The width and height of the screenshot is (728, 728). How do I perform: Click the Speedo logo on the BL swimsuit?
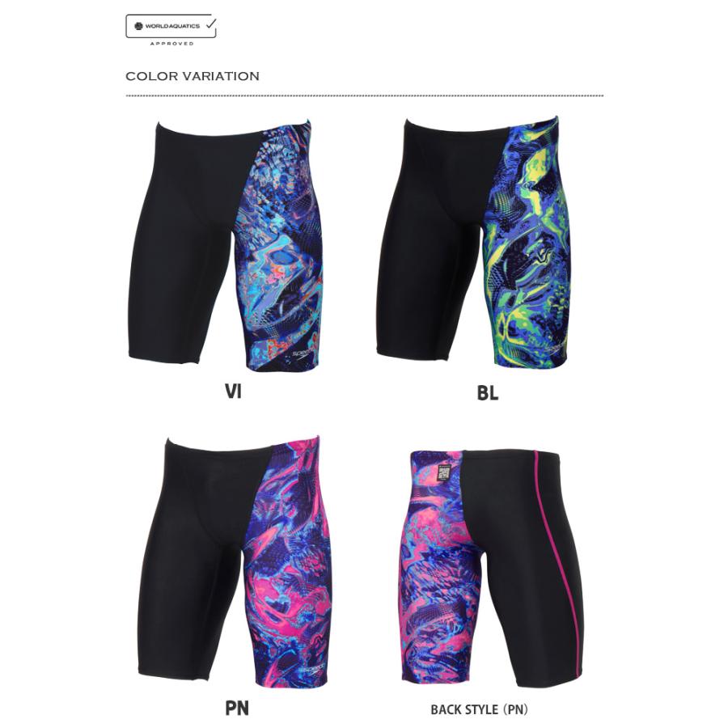pyautogui.click(x=554, y=346)
